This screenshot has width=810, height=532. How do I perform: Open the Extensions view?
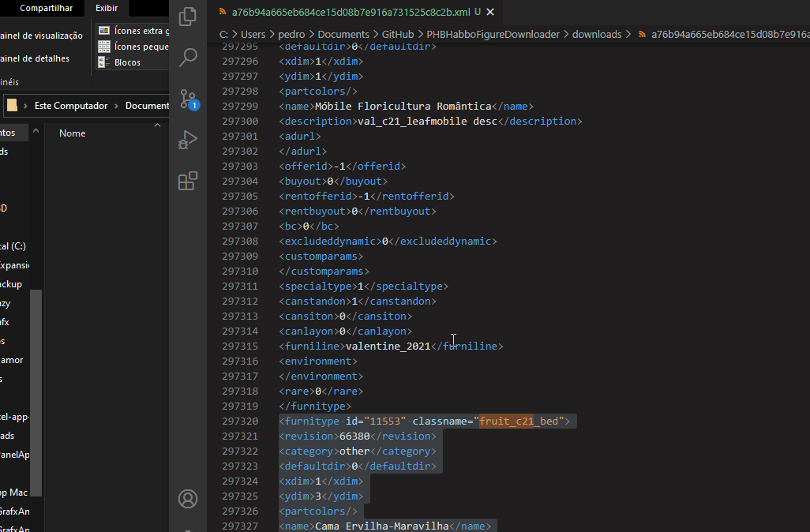click(188, 182)
